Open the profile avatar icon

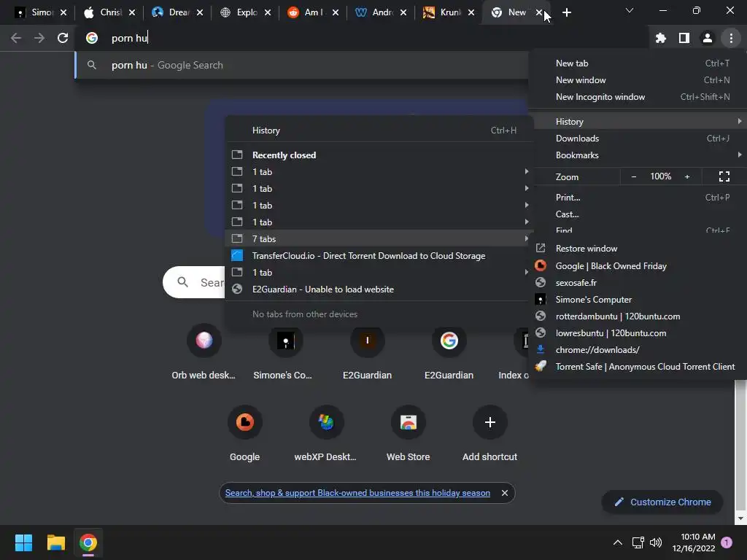(x=708, y=38)
